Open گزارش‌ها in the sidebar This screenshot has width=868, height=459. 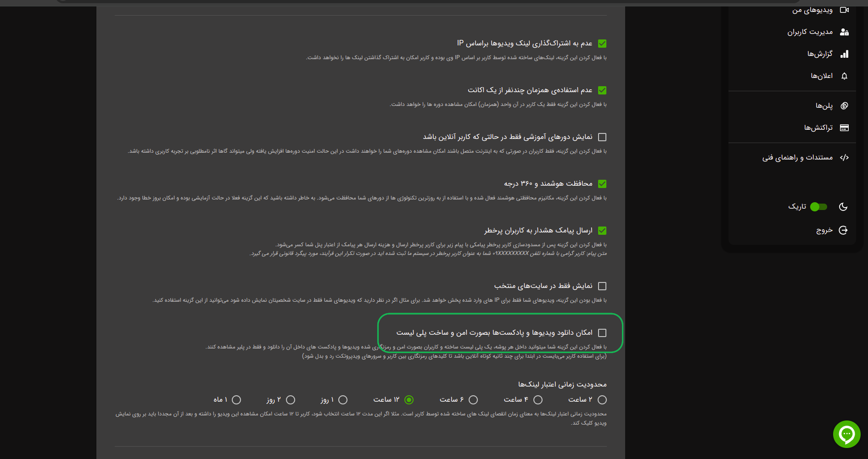820,54
